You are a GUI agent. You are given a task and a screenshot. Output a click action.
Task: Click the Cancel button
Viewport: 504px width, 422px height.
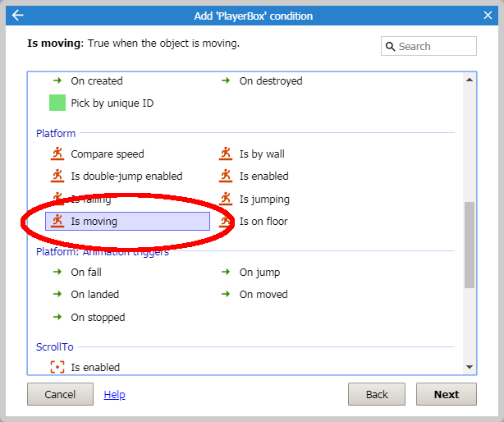pyautogui.click(x=60, y=394)
